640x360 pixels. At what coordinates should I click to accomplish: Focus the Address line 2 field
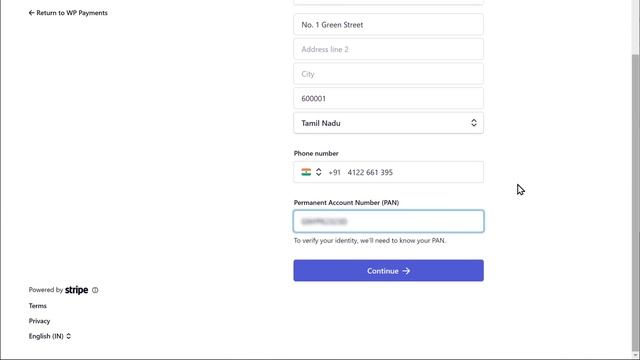pos(389,49)
